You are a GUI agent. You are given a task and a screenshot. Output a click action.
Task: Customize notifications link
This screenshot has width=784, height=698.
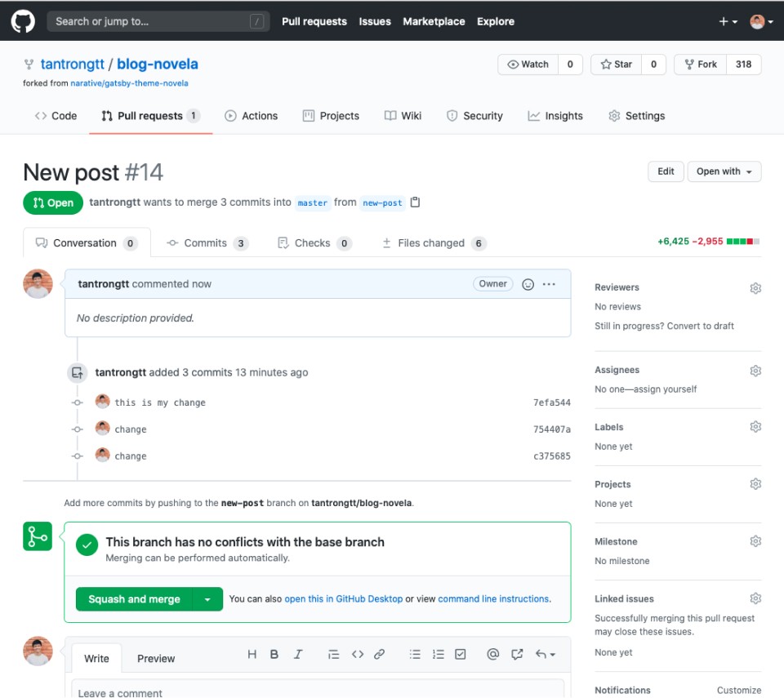click(738, 690)
